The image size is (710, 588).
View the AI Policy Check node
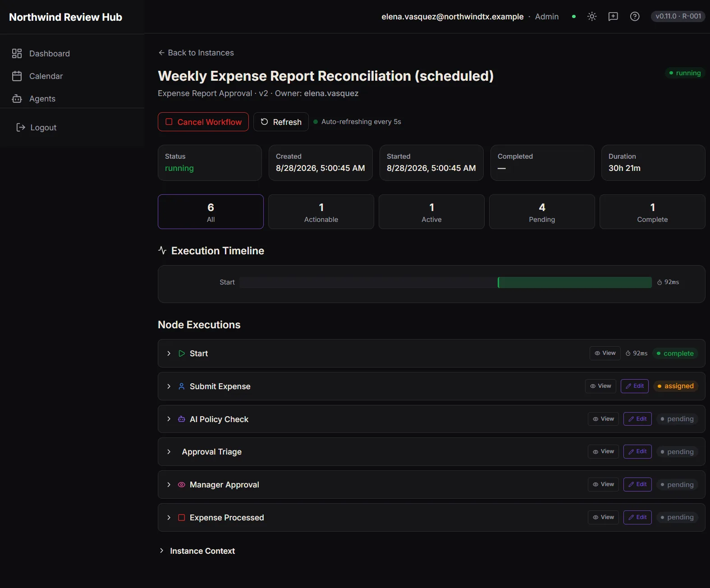click(x=603, y=419)
